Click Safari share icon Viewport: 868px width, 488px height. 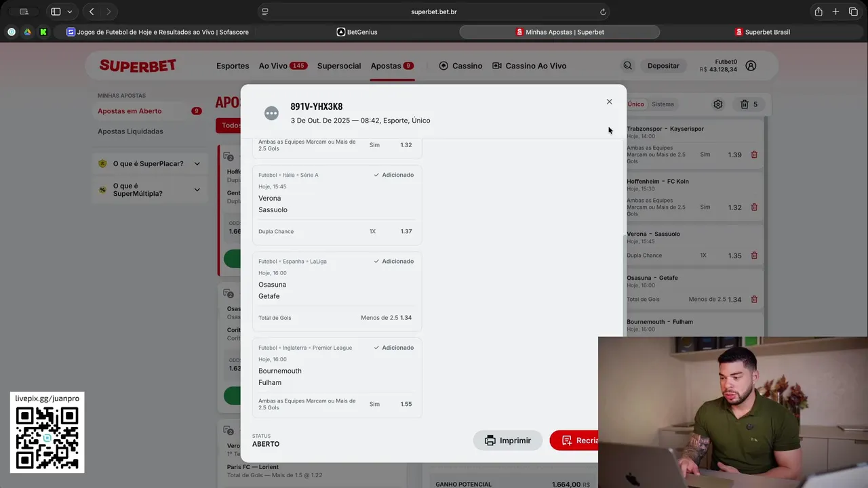click(818, 12)
